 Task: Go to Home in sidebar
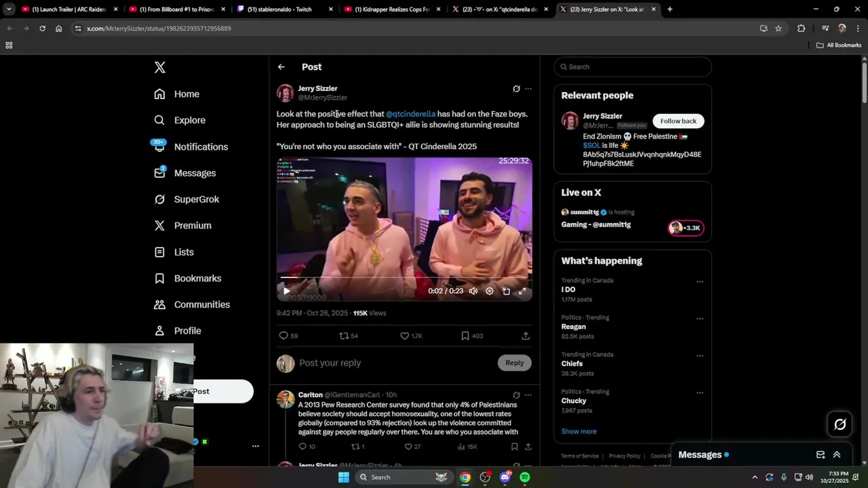click(176, 94)
